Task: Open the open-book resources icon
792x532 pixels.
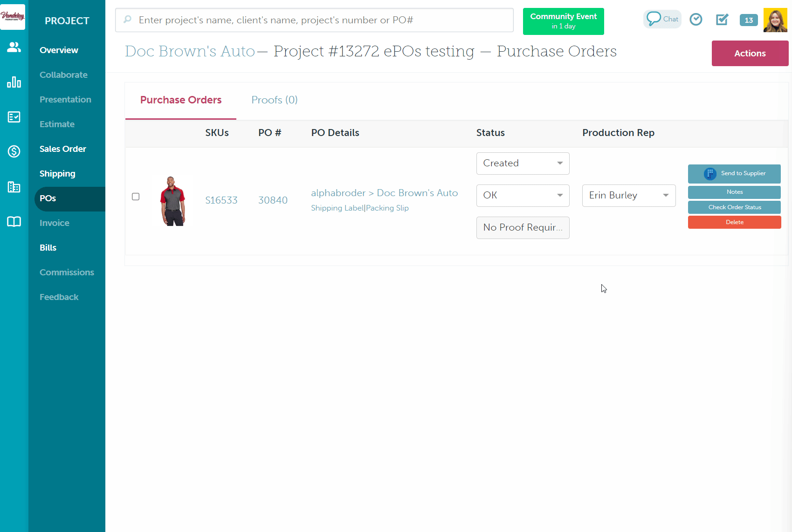Action: pyautogui.click(x=14, y=222)
